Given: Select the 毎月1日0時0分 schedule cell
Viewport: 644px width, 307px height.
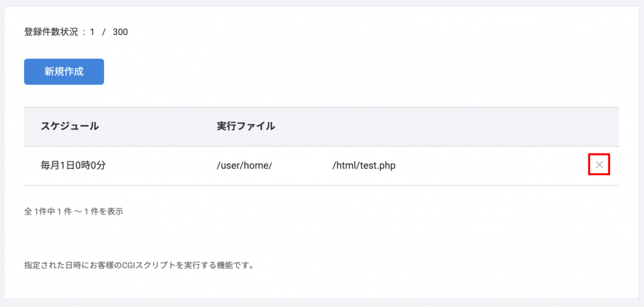Looking at the screenshot, I should 73,165.
